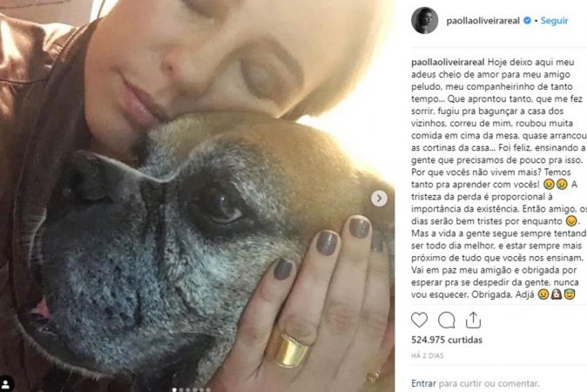This screenshot has height=392, width=587.
Task: Click the dog photo in the post
Action: 198,196
